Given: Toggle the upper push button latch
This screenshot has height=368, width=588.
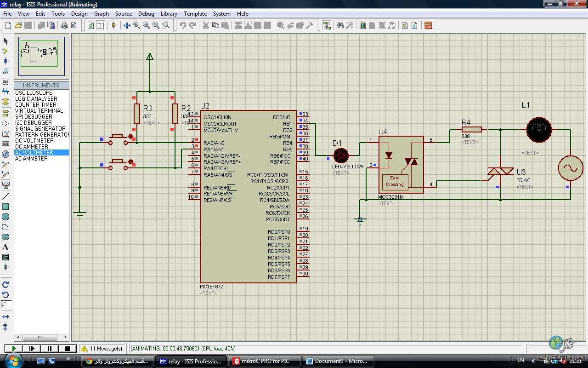Looking at the screenshot, I should click(130, 137).
